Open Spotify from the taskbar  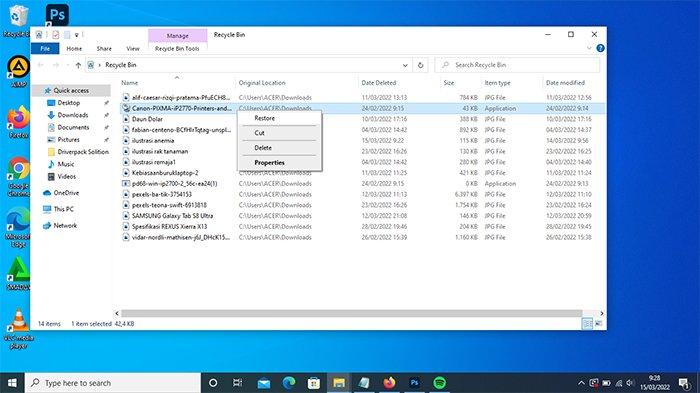(439, 383)
